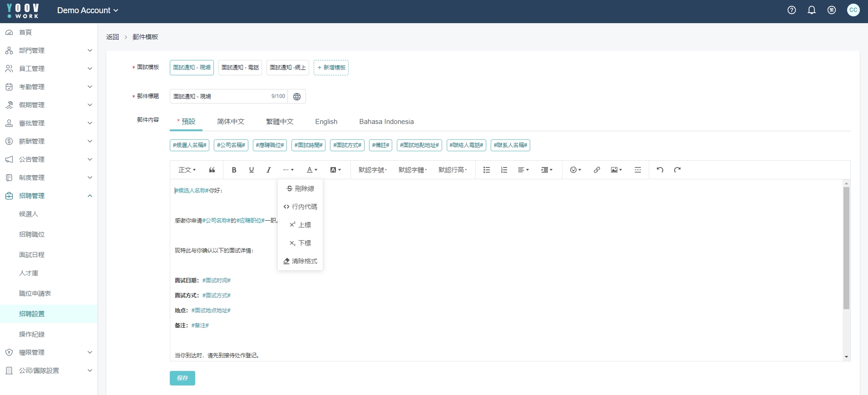Click the 郵件標題 input field

220,97
